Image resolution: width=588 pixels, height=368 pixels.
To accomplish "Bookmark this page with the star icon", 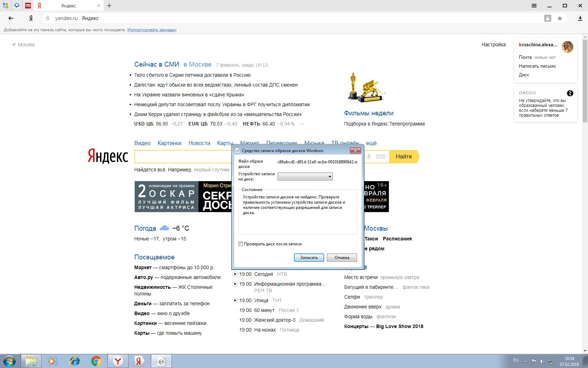I will (560, 18).
